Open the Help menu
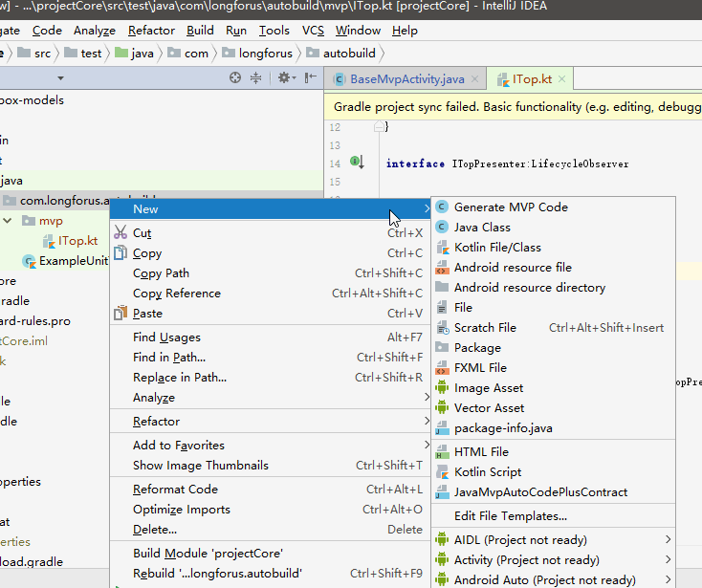 click(x=405, y=31)
